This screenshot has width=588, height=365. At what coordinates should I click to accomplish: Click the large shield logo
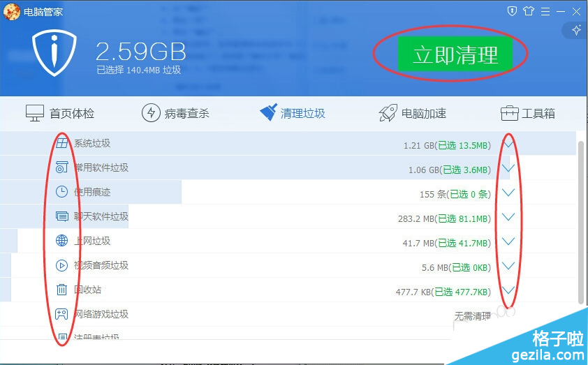(x=54, y=53)
